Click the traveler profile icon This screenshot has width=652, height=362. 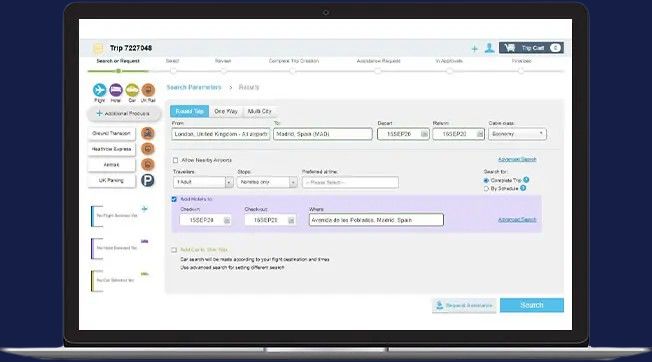pyautogui.click(x=489, y=48)
